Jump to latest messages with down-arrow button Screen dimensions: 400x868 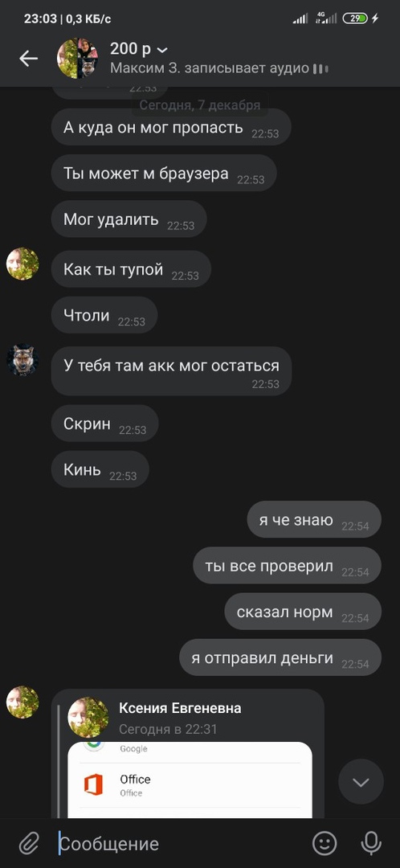point(361,782)
